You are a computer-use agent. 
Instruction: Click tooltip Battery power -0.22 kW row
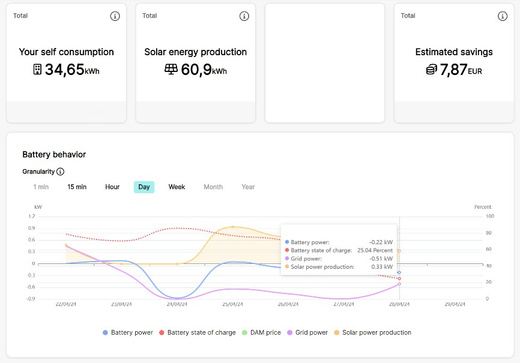coord(339,242)
